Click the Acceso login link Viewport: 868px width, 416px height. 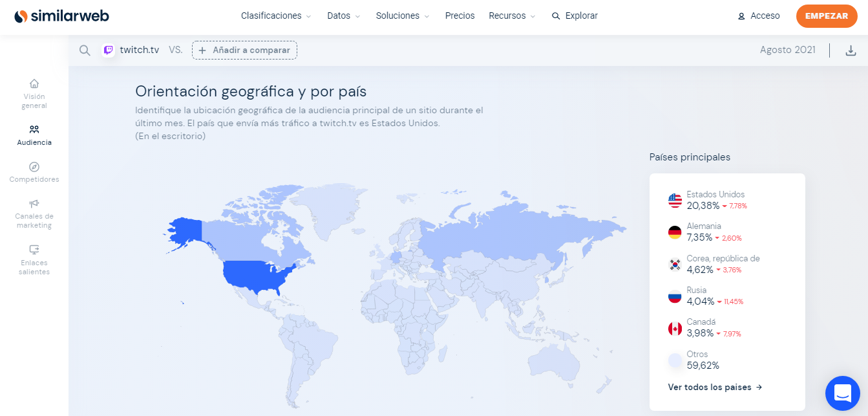tap(759, 16)
